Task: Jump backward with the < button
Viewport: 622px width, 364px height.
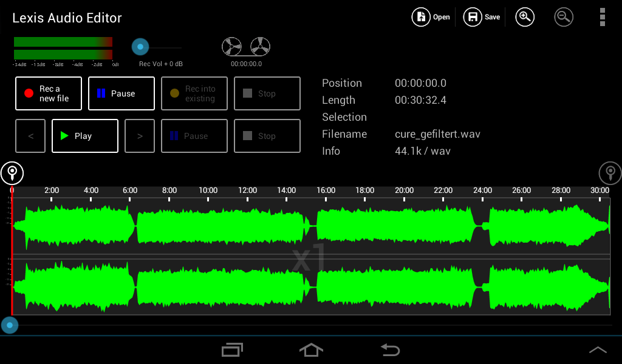Action: click(x=30, y=136)
